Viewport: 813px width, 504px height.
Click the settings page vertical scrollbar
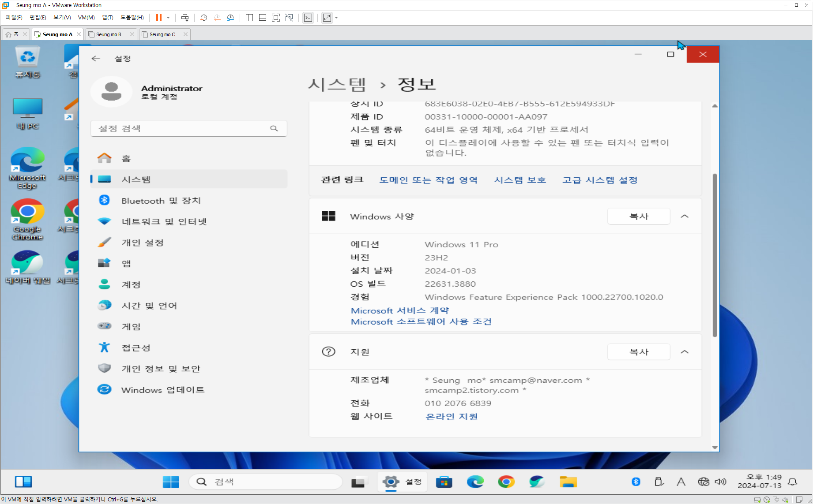tap(715, 256)
